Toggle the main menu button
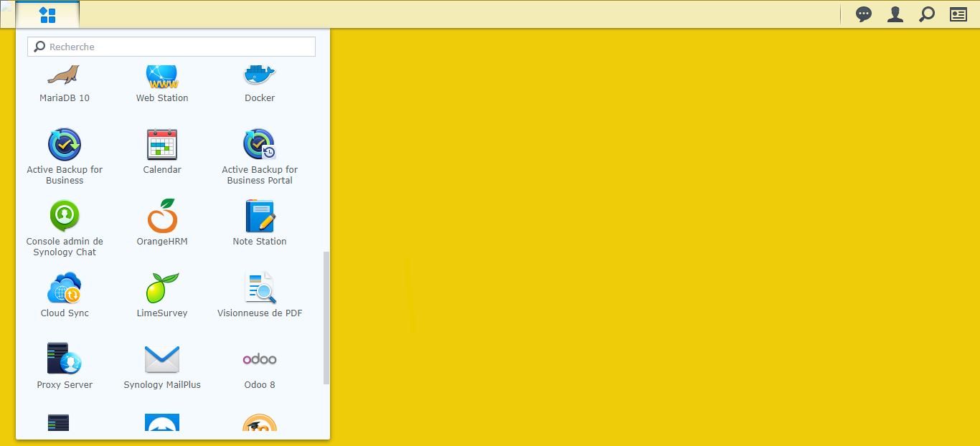Viewport: 980px width, 446px height. [x=47, y=14]
